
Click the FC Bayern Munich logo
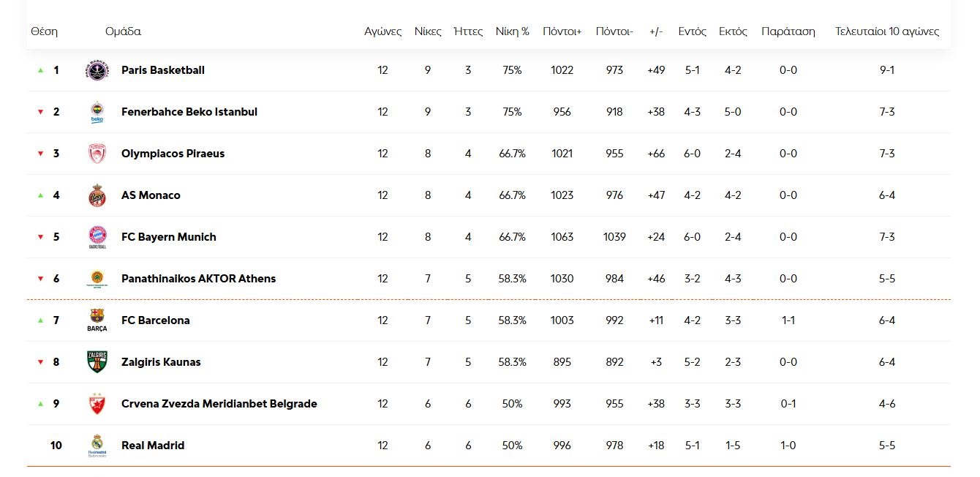pos(97,237)
